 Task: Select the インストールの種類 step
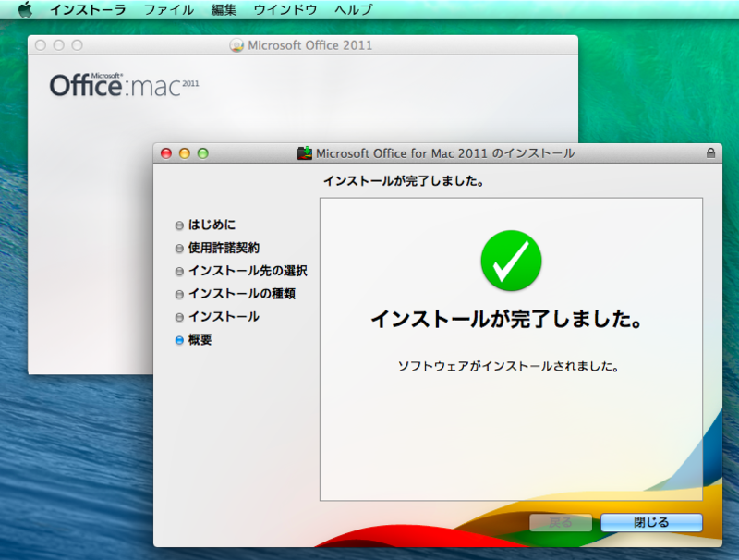242,294
